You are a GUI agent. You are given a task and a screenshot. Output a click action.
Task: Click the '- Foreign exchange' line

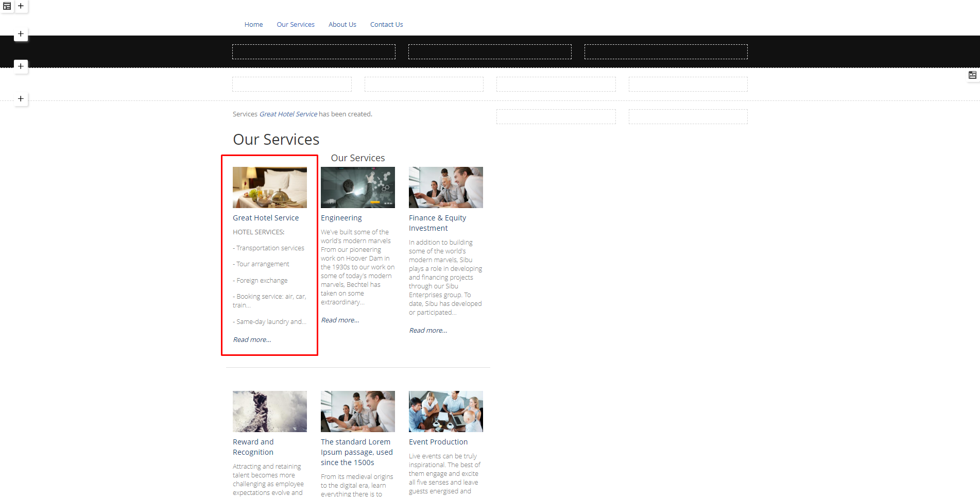click(260, 281)
